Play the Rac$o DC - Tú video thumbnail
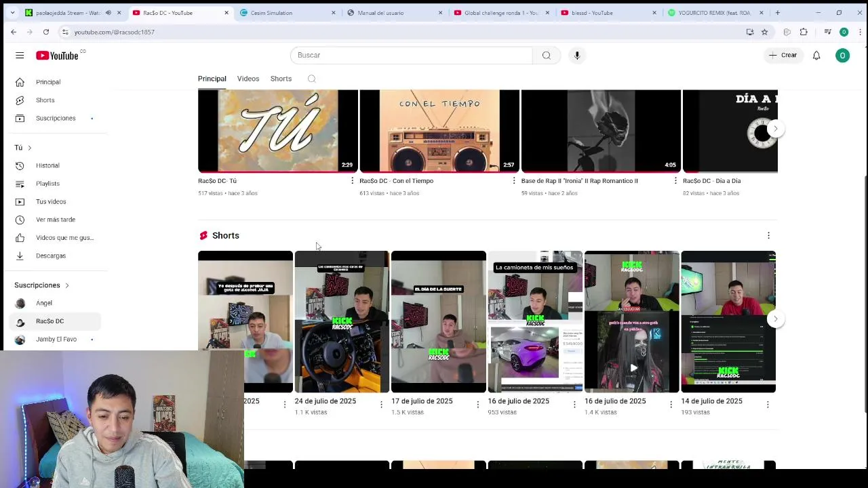The image size is (868, 488). click(278, 131)
